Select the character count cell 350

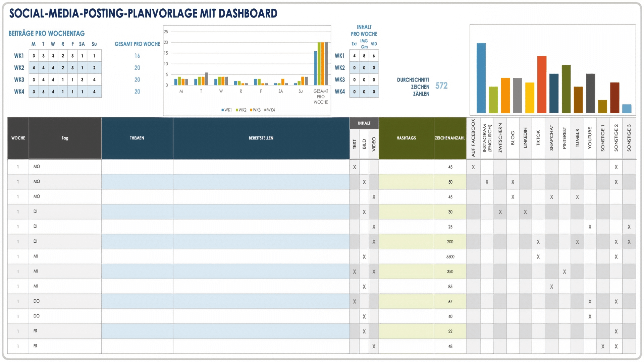point(450,272)
